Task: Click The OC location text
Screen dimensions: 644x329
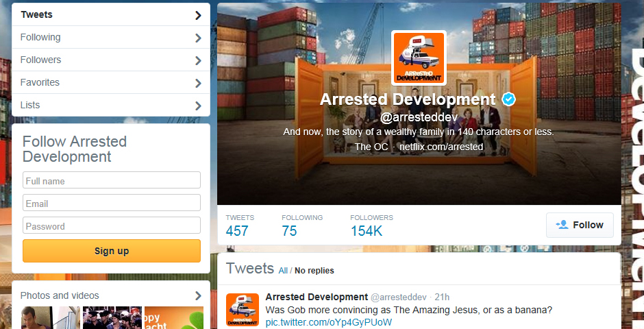Action: point(371,147)
